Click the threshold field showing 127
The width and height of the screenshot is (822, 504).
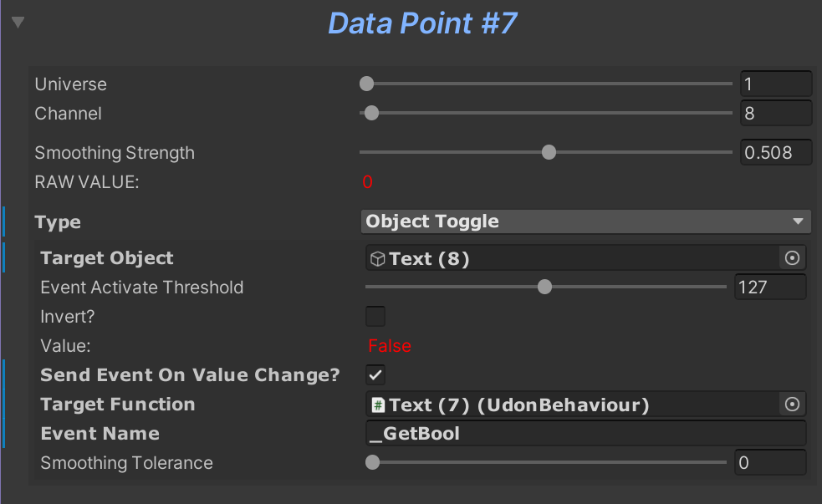(x=769, y=288)
